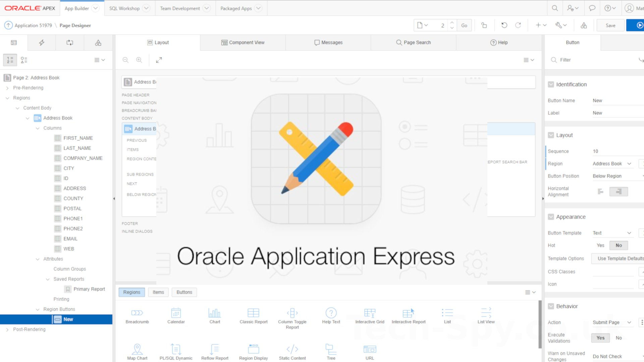Switch to the Page Shared Components tab

pyautogui.click(x=98, y=43)
